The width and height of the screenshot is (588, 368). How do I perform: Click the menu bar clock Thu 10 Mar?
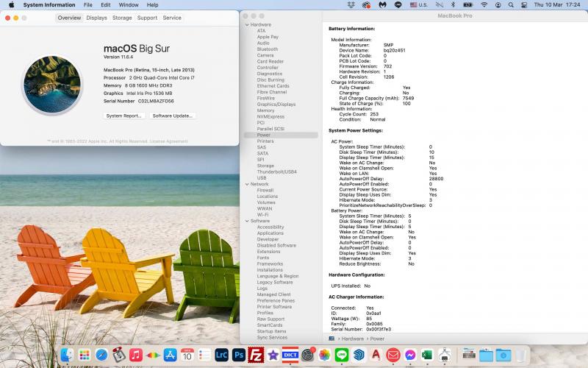coord(557,5)
